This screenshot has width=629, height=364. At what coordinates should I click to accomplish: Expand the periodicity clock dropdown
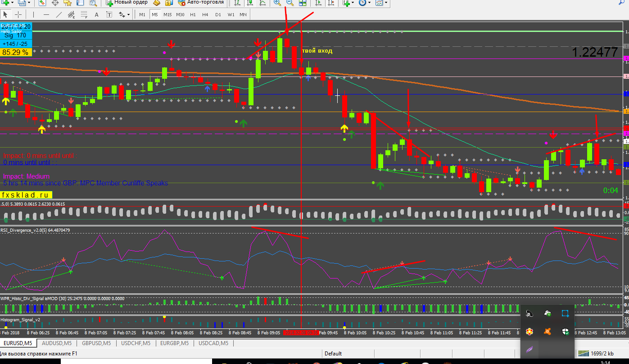(x=365, y=3)
